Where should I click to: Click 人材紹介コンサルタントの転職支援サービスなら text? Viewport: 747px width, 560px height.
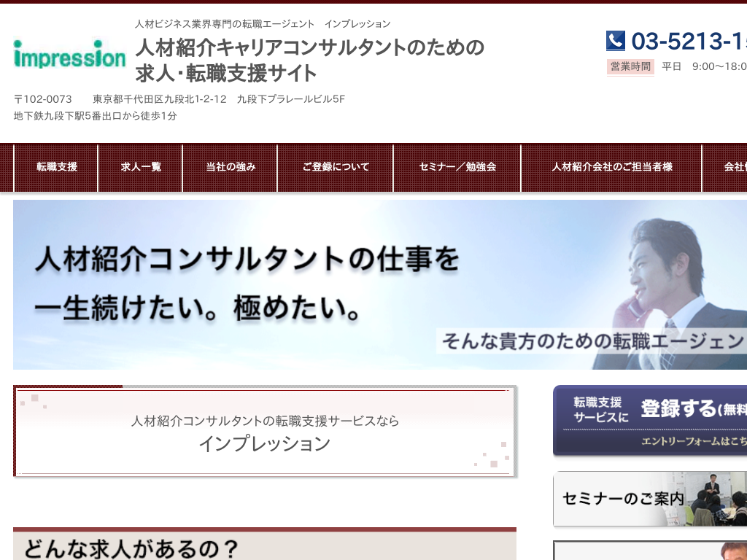pos(265,421)
